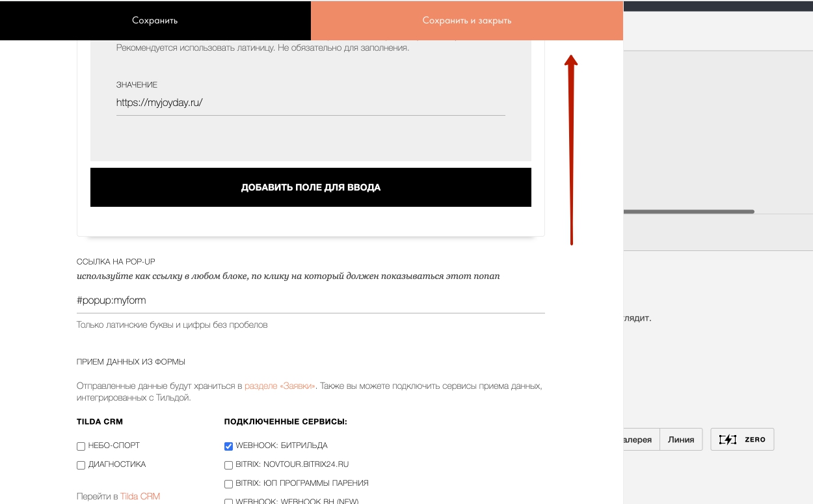Switch to the Линия tab
813x504 pixels.
(x=680, y=440)
